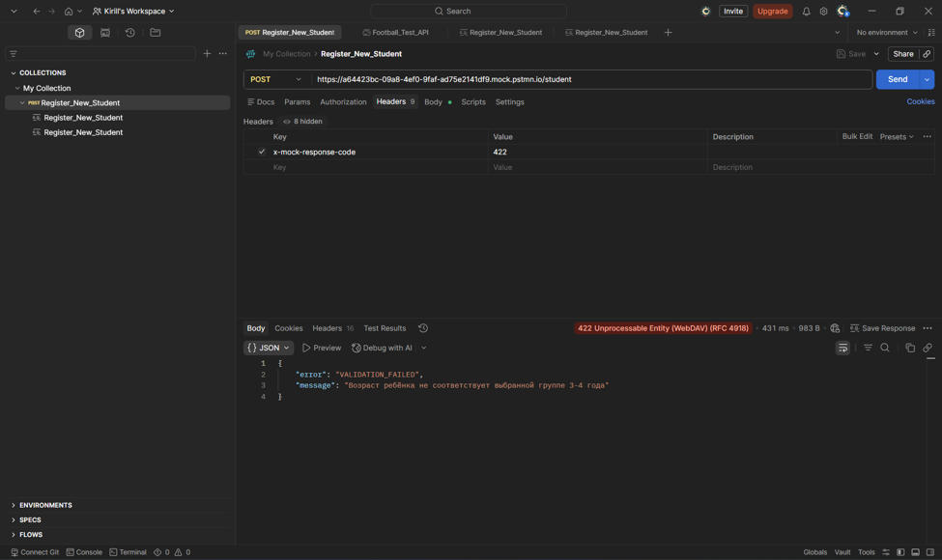
Task: Uncheck the x-mock-response-code header
Action: [x=261, y=152]
